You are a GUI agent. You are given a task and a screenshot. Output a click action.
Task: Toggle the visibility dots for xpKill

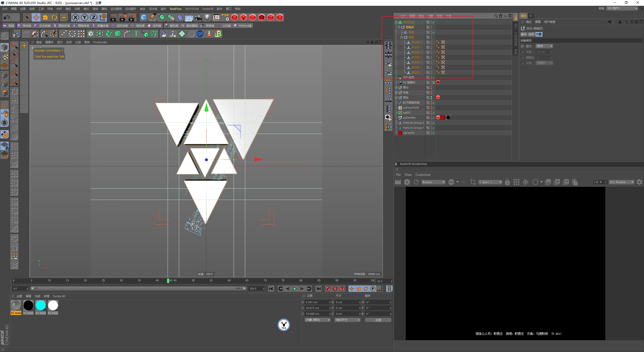tap(431, 113)
